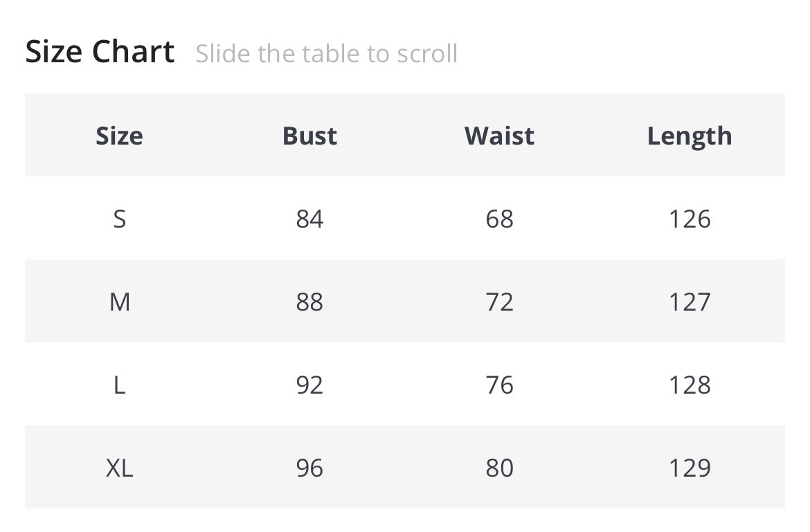810x532 pixels.
Task: Click the Waist column header
Action: 499,136
